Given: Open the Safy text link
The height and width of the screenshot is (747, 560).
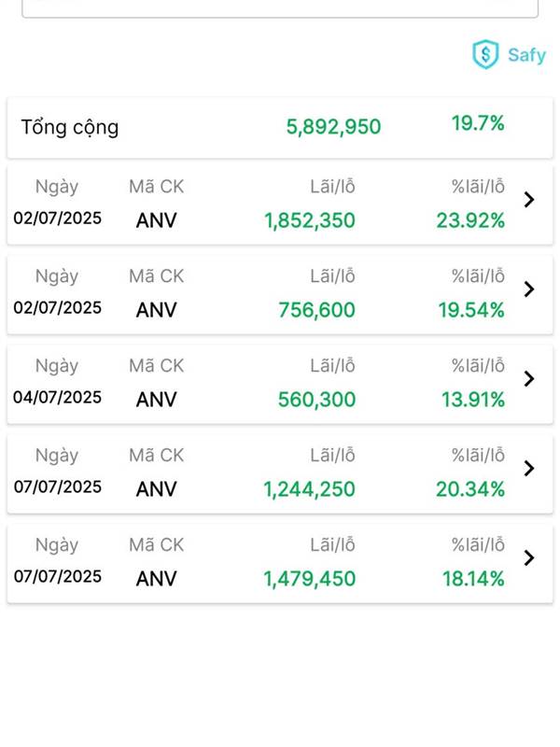Looking at the screenshot, I should coord(526,54).
